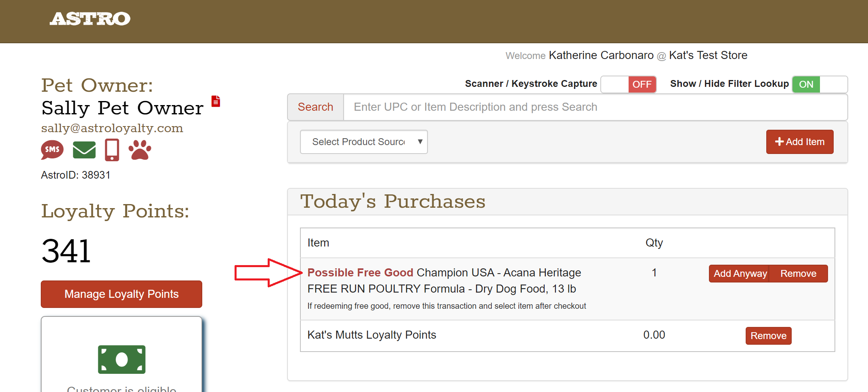Viewport: 868px width, 392px height.
Task: Toggle Scanner / Keystroke Capture switch
Action: (628, 84)
